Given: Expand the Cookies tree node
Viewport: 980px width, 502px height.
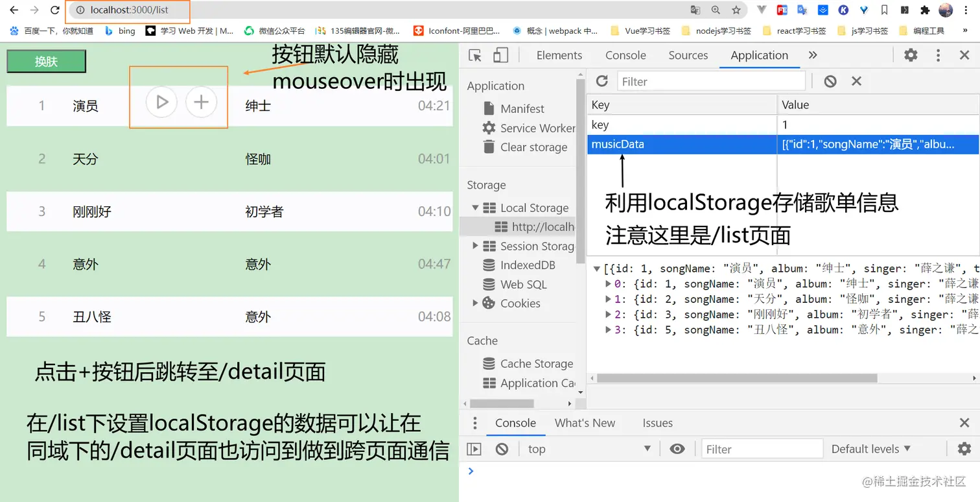Looking at the screenshot, I should (x=476, y=304).
